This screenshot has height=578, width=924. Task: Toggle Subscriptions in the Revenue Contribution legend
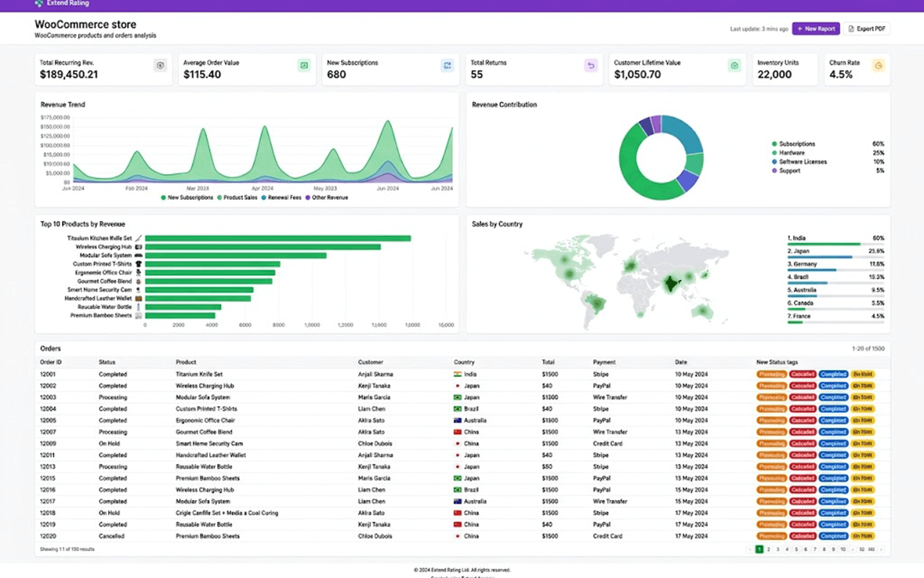[x=793, y=144]
